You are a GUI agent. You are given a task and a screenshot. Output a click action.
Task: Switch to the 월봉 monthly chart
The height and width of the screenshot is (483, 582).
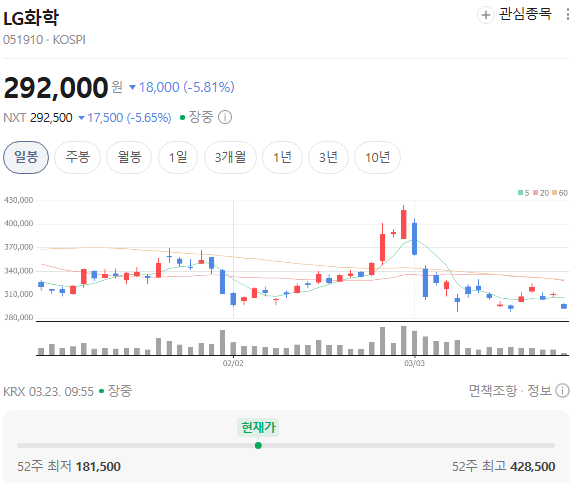[x=129, y=157]
